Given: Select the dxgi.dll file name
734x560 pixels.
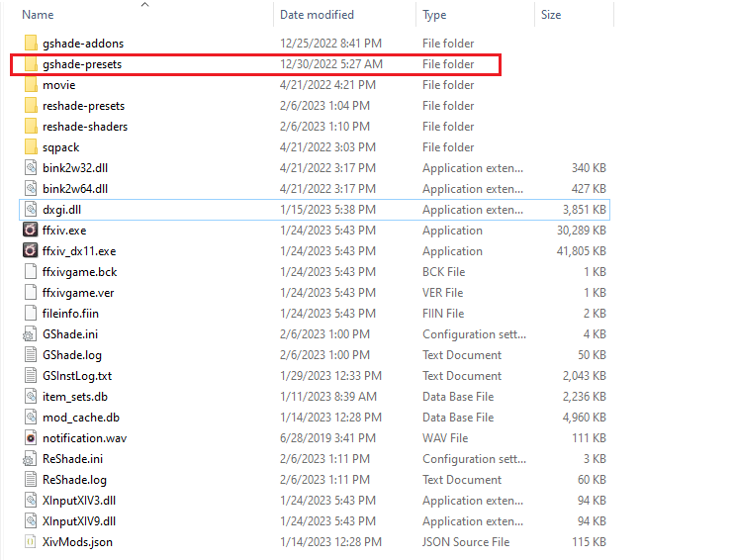Looking at the screenshot, I should [61, 210].
